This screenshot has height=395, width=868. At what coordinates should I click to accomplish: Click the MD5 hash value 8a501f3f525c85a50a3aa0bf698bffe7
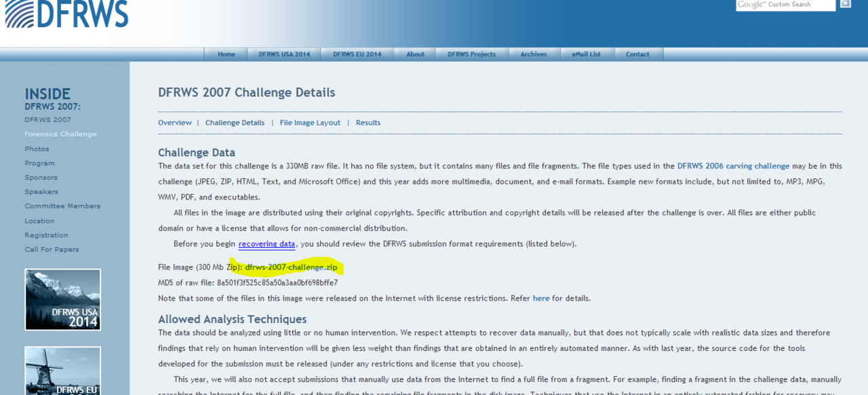[x=277, y=282]
